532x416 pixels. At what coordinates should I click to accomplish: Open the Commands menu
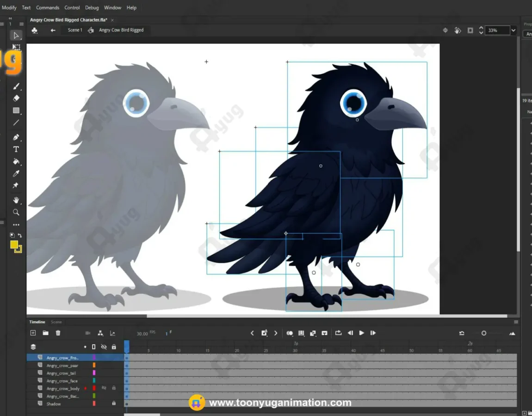(x=48, y=7)
